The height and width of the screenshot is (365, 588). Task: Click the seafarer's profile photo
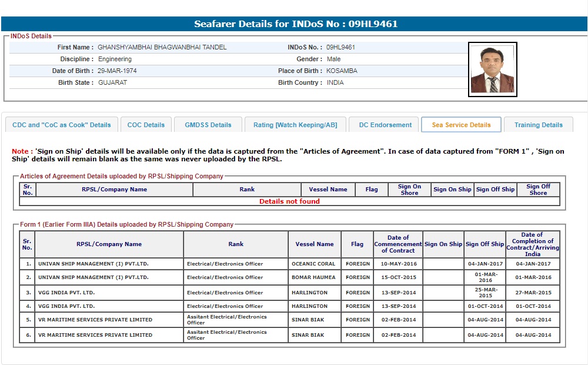tap(493, 69)
